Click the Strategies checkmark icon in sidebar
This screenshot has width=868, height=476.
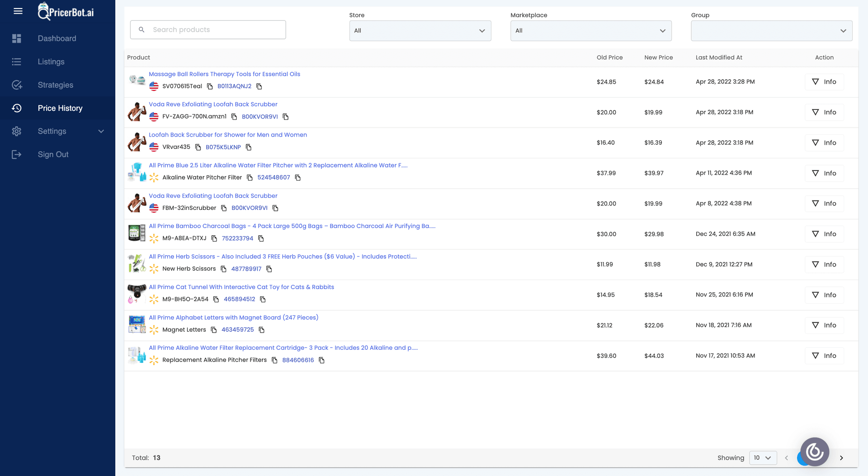click(17, 85)
